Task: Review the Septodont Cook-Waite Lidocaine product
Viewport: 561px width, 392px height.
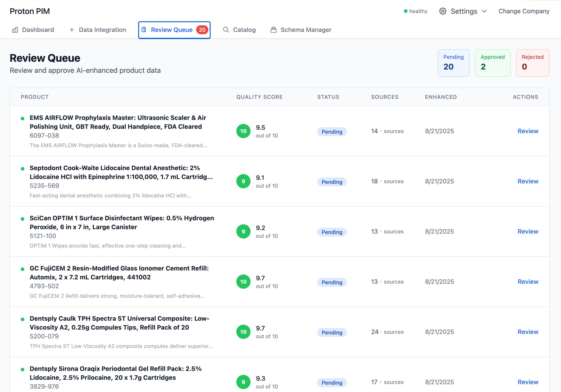Action: point(527,181)
